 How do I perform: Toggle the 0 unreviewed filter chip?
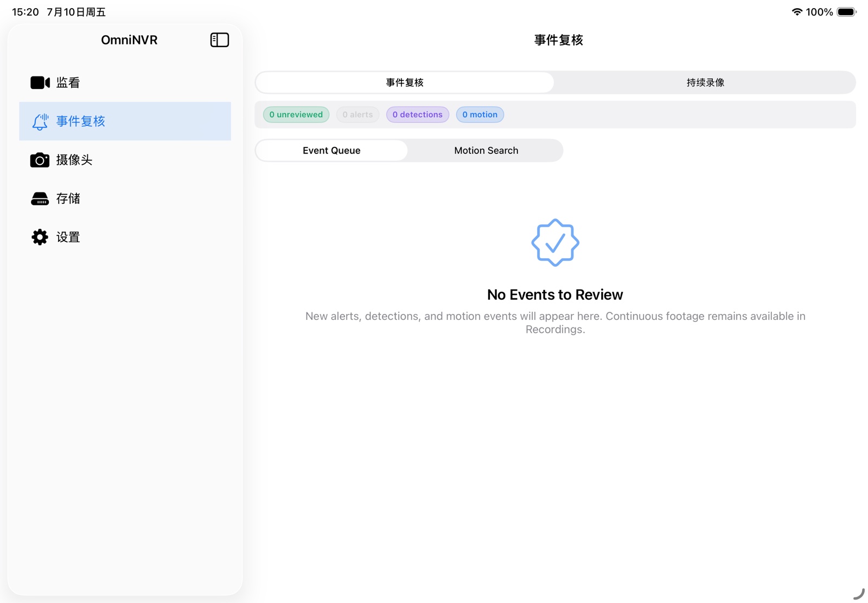point(296,114)
